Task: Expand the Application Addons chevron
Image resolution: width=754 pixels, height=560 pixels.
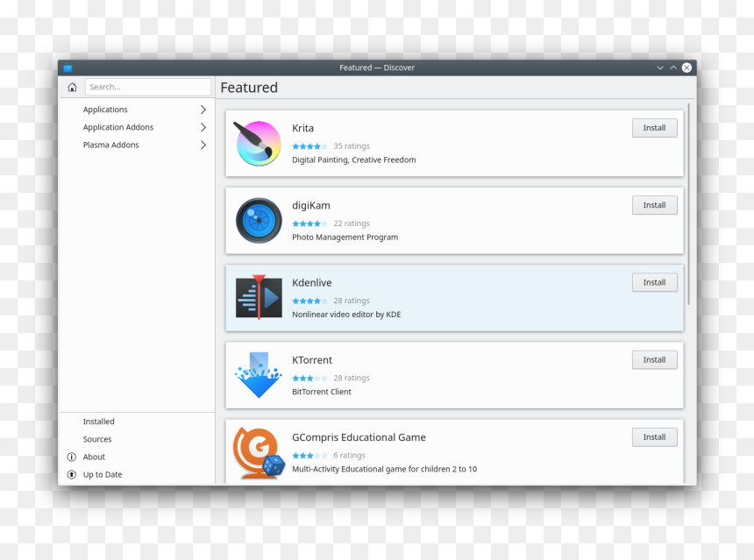Action: click(203, 127)
